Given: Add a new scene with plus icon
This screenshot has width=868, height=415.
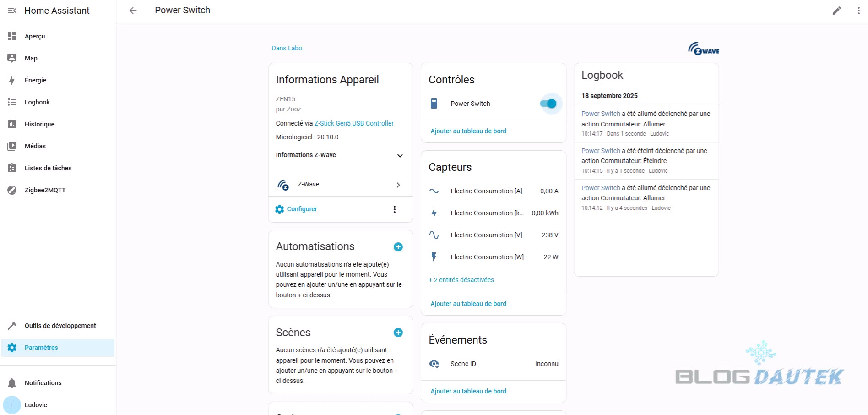Looking at the screenshot, I should coord(398,333).
